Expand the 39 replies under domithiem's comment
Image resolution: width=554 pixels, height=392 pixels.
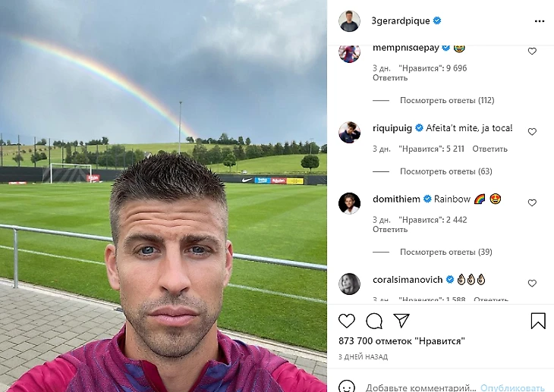click(446, 252)
